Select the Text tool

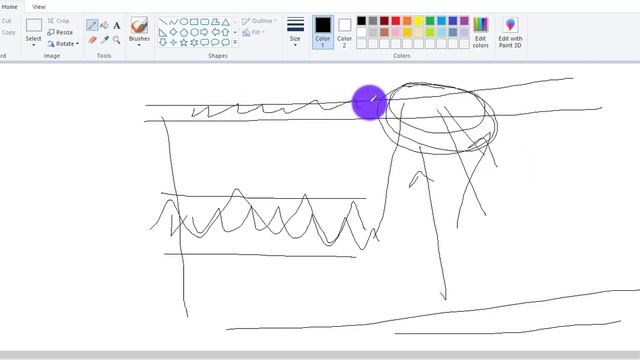pos(117,25)
